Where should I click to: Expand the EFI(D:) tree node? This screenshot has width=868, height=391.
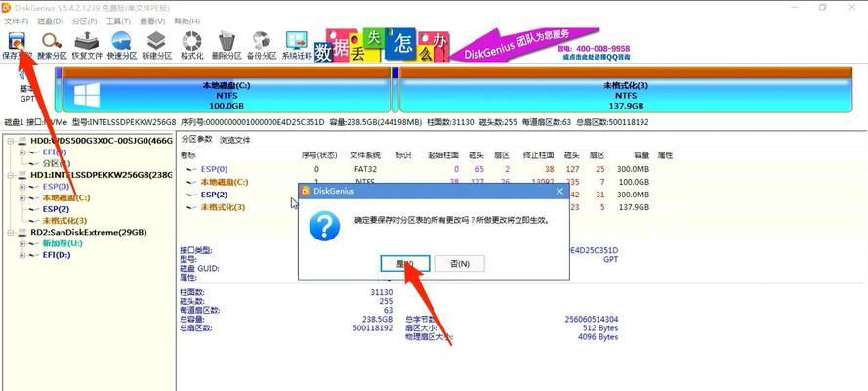click(22, 255)
